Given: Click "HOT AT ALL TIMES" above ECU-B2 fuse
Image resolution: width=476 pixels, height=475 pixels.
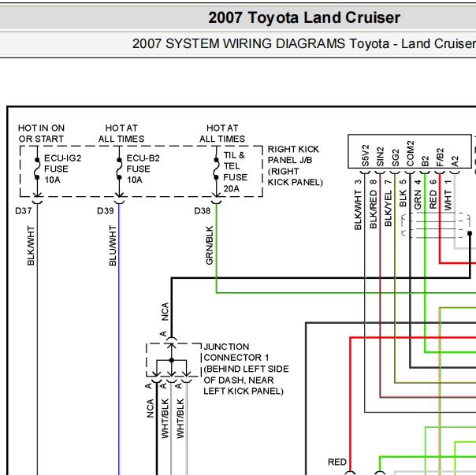Looking at the screenshot, I should click(x=121, y=133).
